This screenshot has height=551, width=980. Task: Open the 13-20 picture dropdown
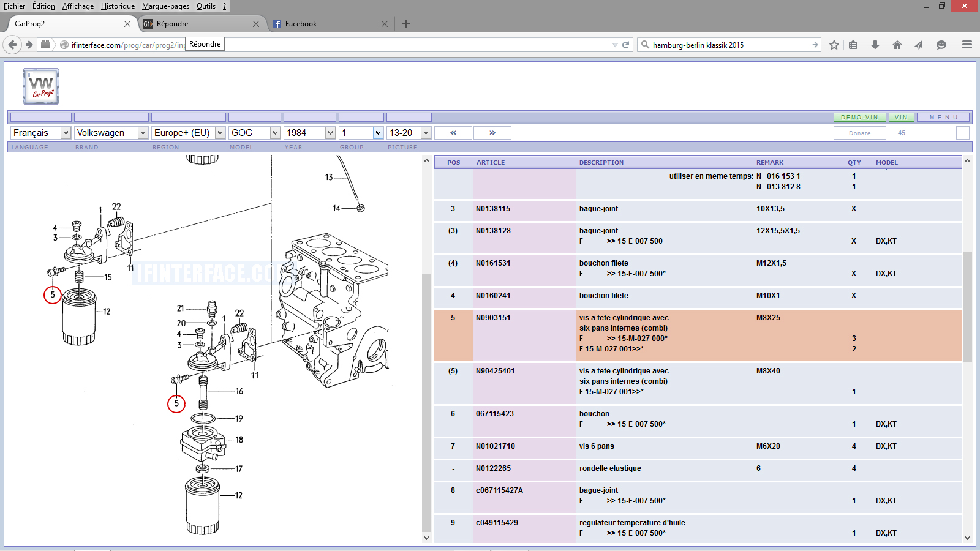click(409, 133)
